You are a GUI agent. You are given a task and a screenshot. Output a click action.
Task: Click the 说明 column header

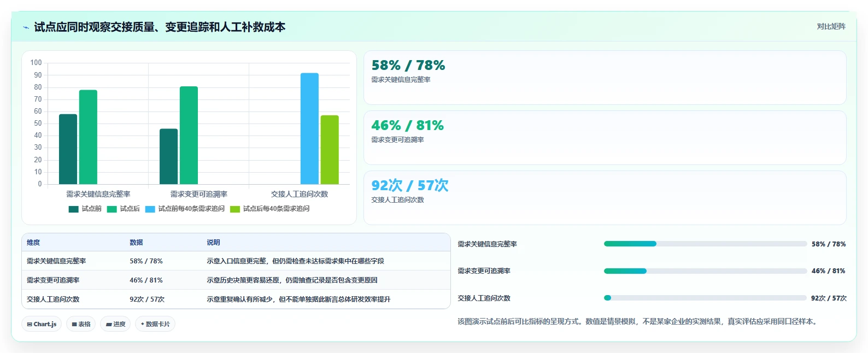point(213,243)
